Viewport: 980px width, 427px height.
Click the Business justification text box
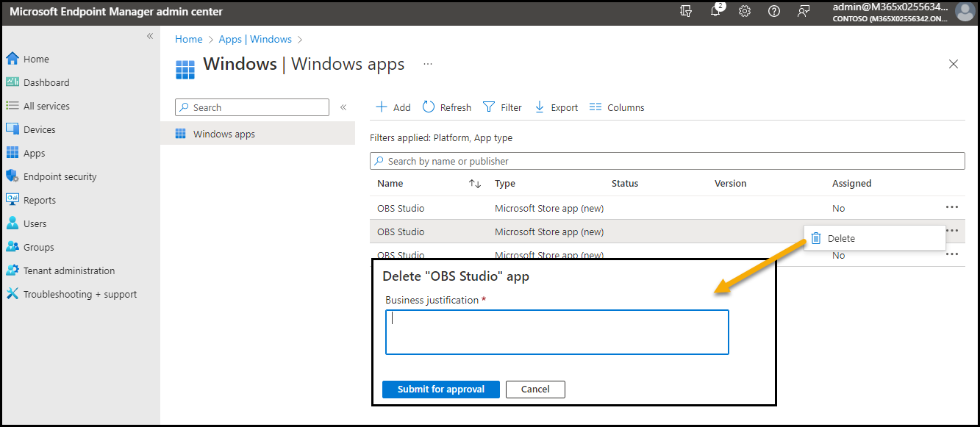point(557,332)
